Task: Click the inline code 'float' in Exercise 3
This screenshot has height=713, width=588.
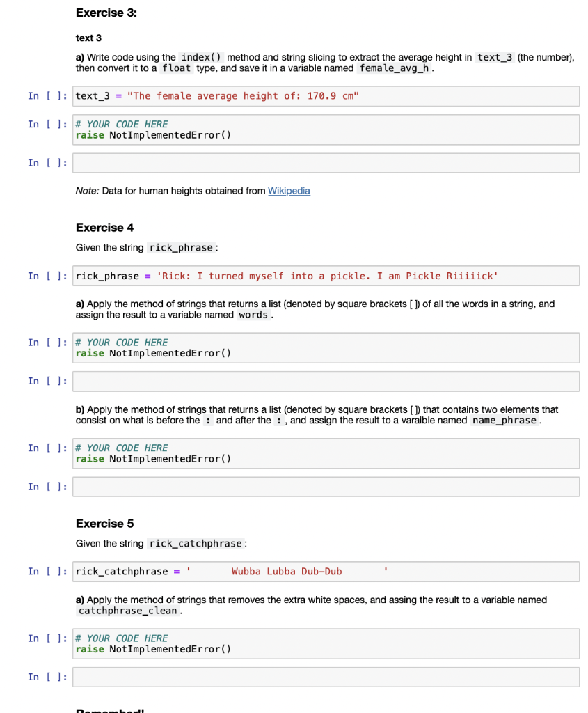Action: [176, 68]
